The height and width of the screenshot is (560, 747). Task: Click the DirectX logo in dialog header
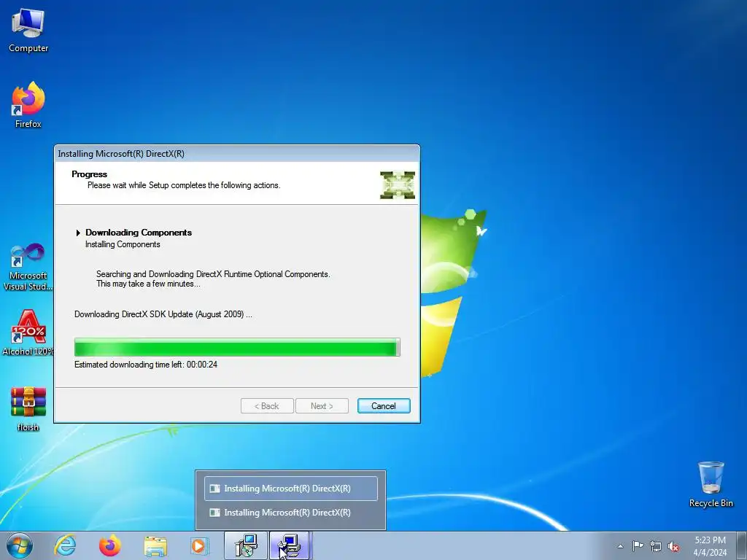click(x=398, y=184)
